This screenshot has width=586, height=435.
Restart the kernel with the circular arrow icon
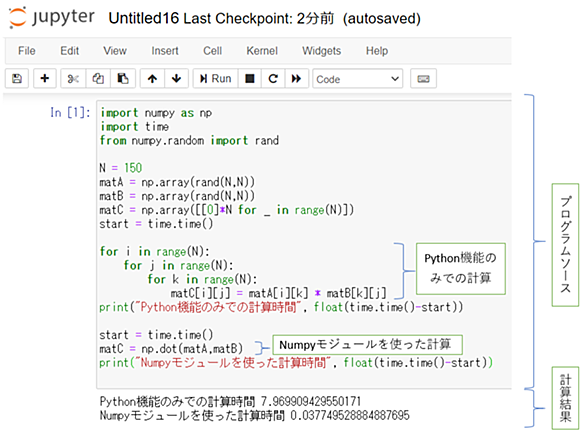pos(273,78)
